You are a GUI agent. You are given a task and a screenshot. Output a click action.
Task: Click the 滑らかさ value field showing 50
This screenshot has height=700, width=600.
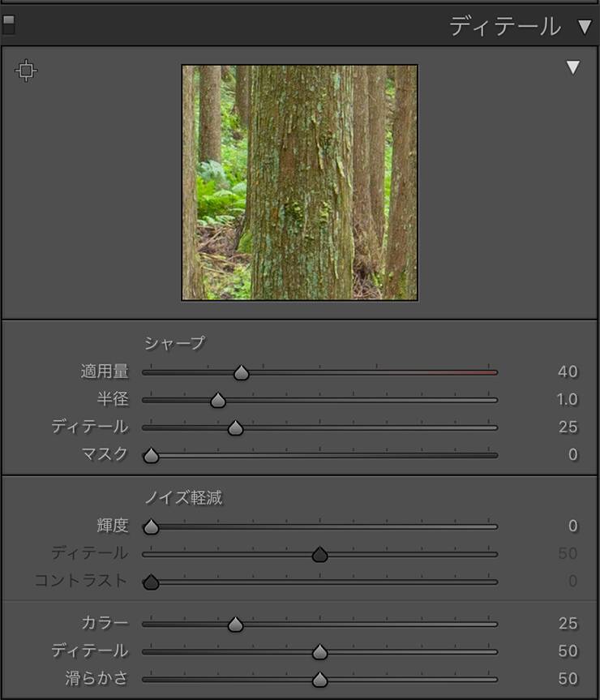[568, 679]
